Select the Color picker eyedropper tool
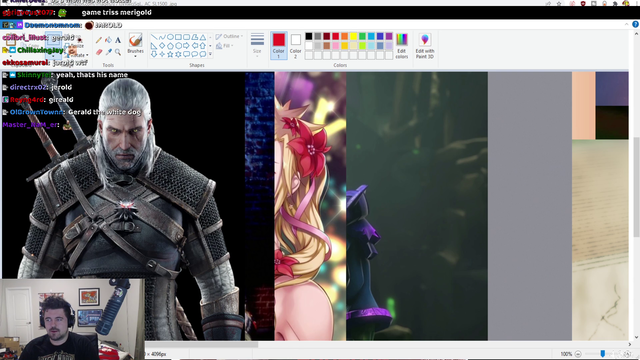The width and height of the screenshot is (640, 360). pyautogui.click(x=109, y=52)
